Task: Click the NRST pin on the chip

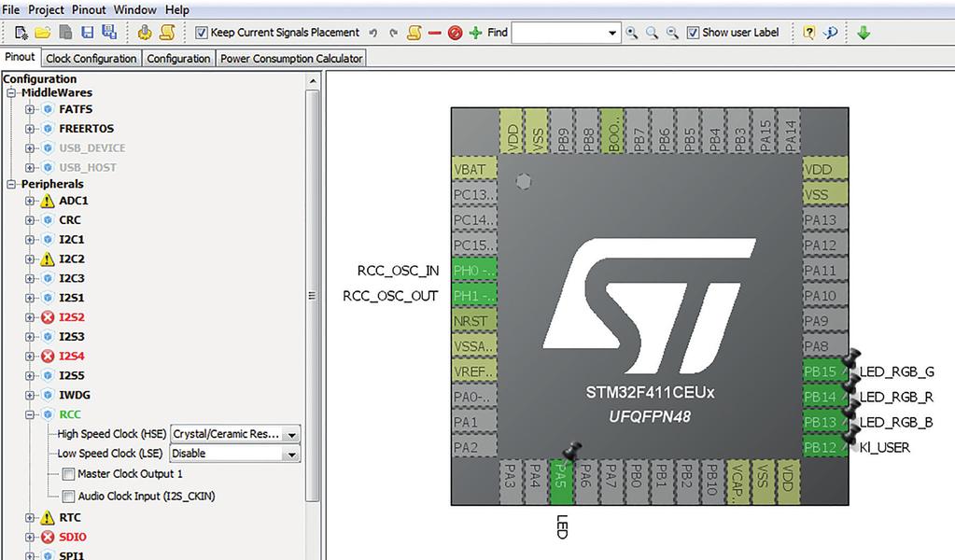Action: pyautogui.click(x=474, y=321)
